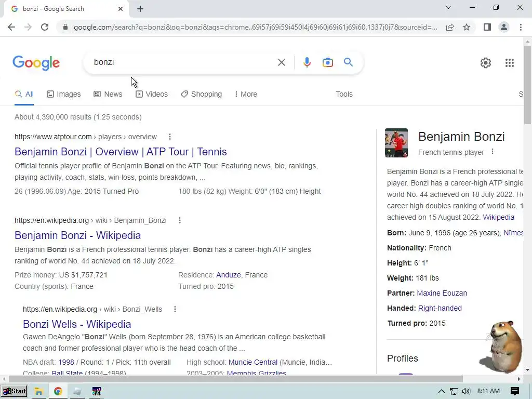532x399 pixels.
Task: Open the Chrome profile menu
Action: tap(504, 27)
